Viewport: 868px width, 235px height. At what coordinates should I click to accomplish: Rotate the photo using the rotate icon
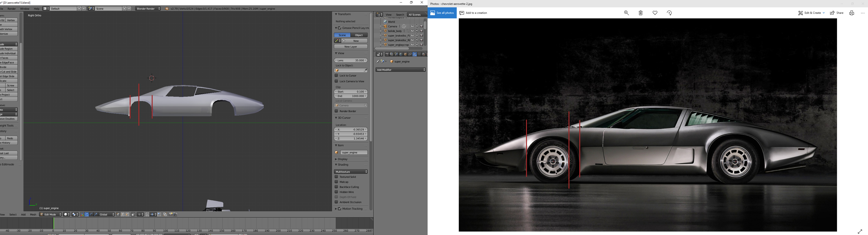(669, 13)
